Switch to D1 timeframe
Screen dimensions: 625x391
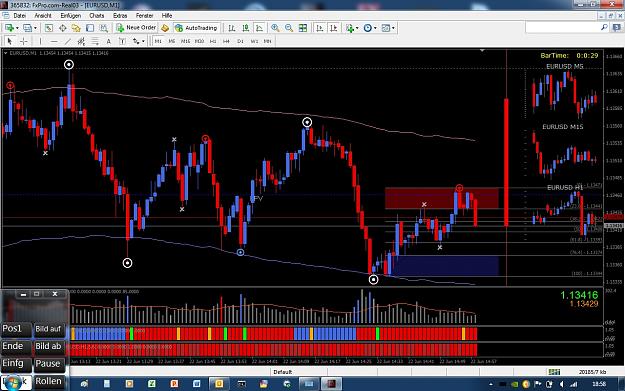click(x=240, y=41)
